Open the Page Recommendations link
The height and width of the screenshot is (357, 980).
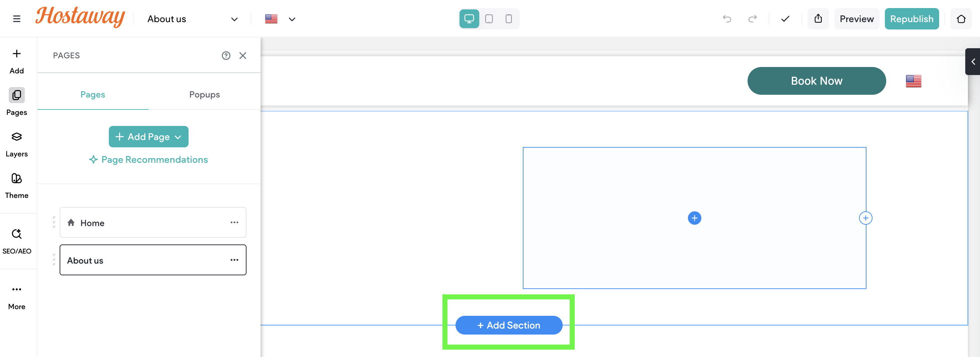pyautogui.click(x=148, y=159)
